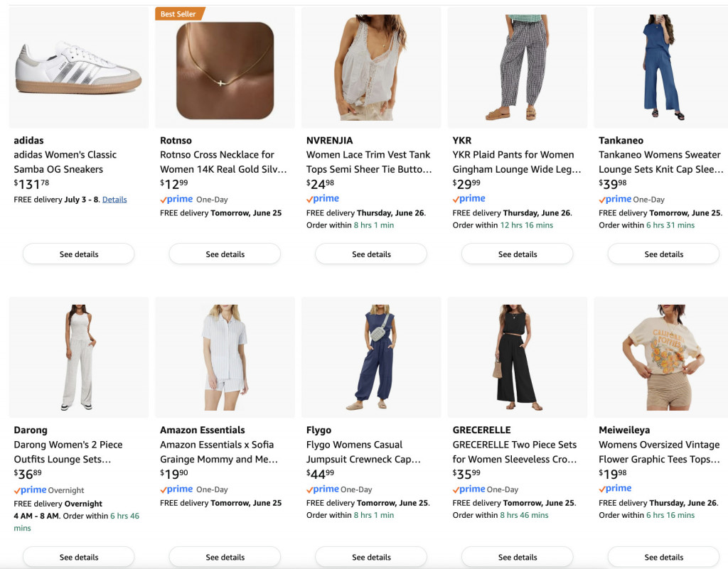Screen dimensions: 728x569
Task: Click the Darong 2 Piece Outfits image
Action: point(78,357)
